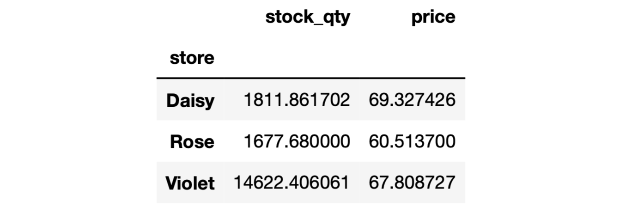Select Rose's price cell 60.513700
Viewport: 644px width, 207px height.
coord(412,141)
